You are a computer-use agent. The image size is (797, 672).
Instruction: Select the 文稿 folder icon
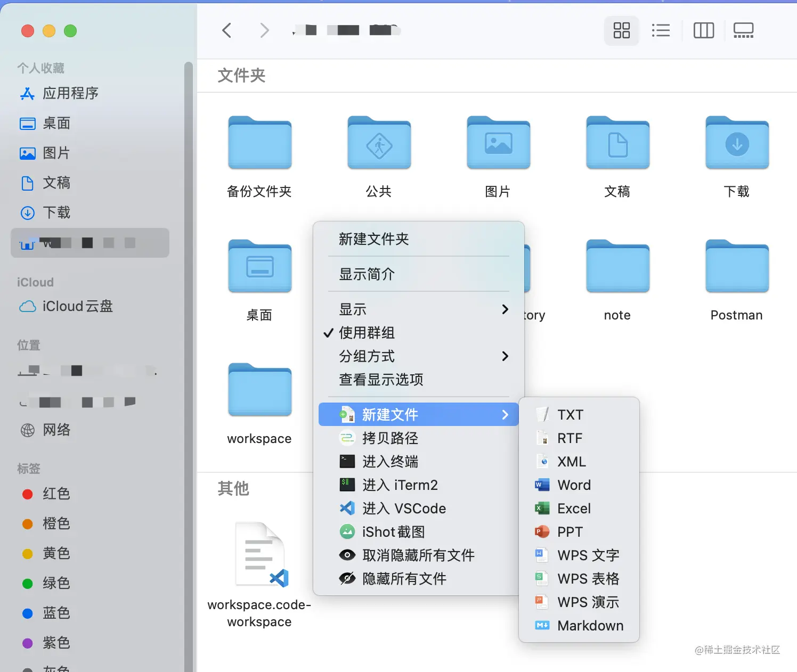tap(617, 143)
